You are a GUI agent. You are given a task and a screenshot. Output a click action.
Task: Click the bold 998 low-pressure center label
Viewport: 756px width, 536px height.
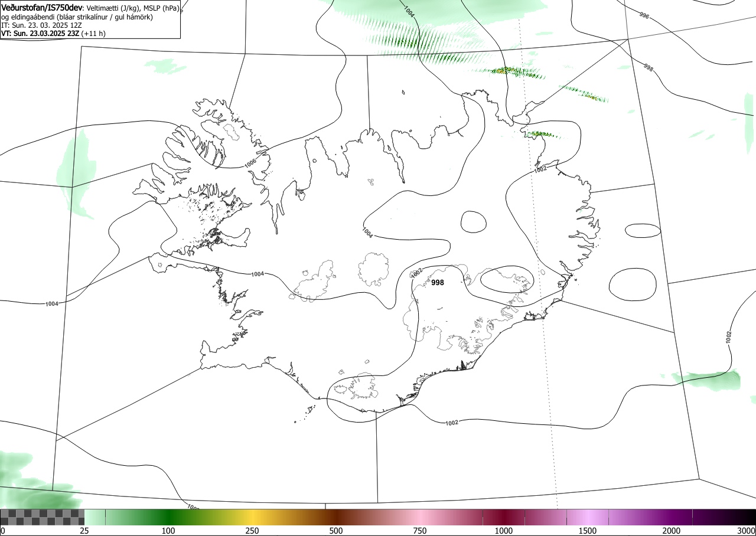pyautogui.click(x=438, y=283)
